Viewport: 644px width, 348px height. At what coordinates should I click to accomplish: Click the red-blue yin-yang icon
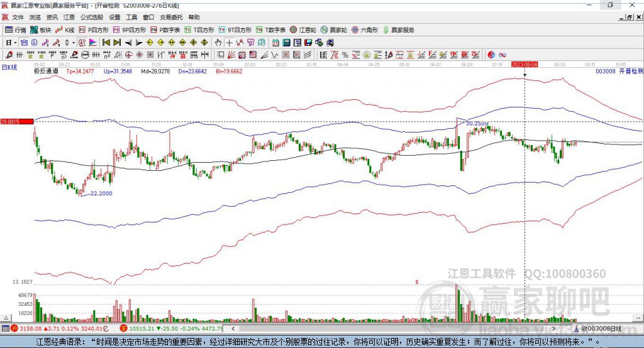pyautogui.click(x=491, y=55)
